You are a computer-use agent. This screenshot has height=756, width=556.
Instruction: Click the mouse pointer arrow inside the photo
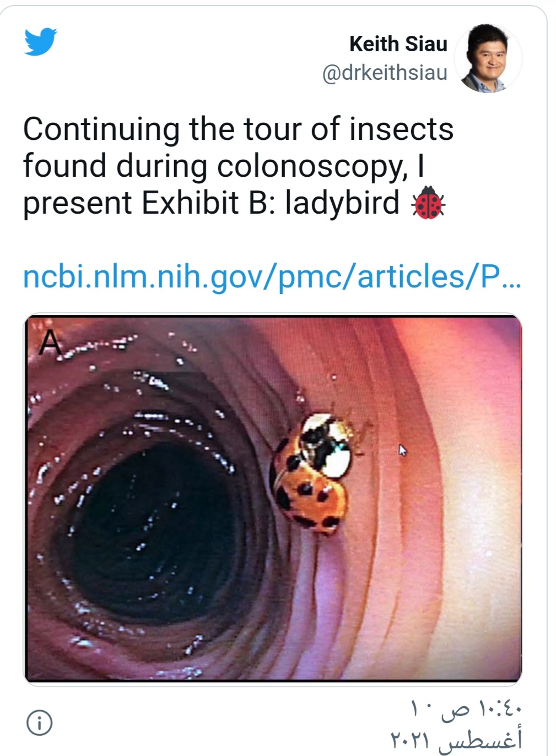coord(403,450)
